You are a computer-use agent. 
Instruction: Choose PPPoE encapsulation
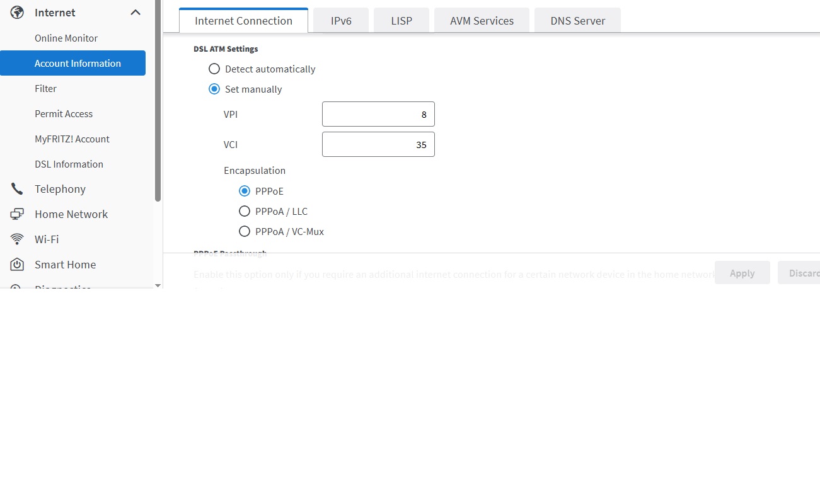tap(245, 192)
